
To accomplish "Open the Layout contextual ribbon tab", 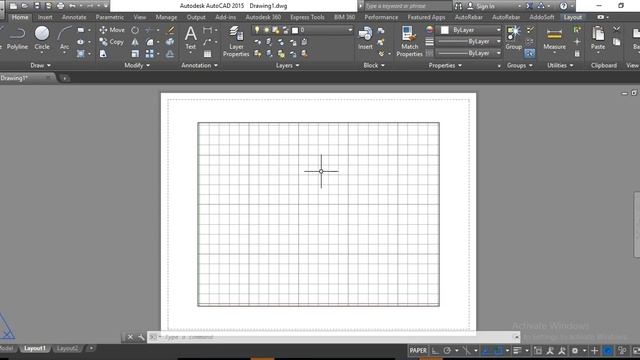I will [x=572, y=17].
